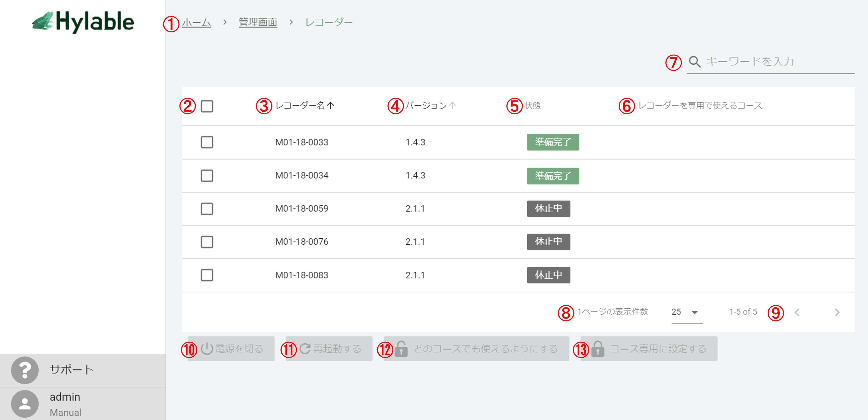
Task: Click the open padlock icon
Action: click(x=401, y=349)
